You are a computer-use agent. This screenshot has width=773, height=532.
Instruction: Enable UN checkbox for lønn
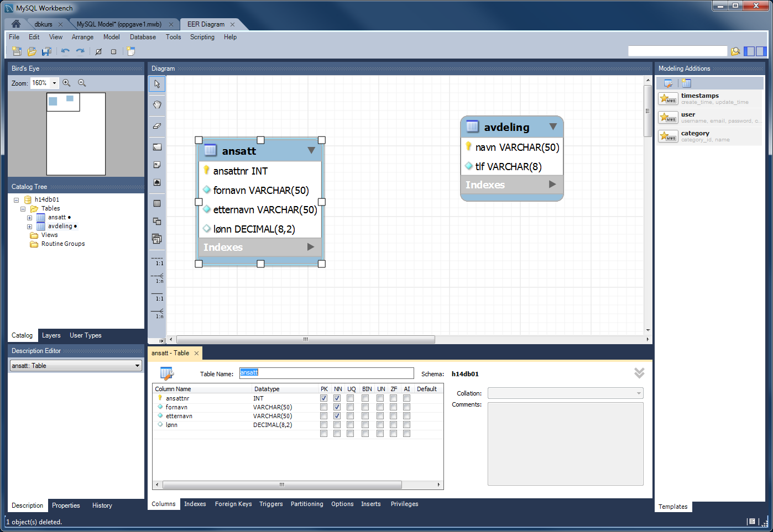pos(380,425)
